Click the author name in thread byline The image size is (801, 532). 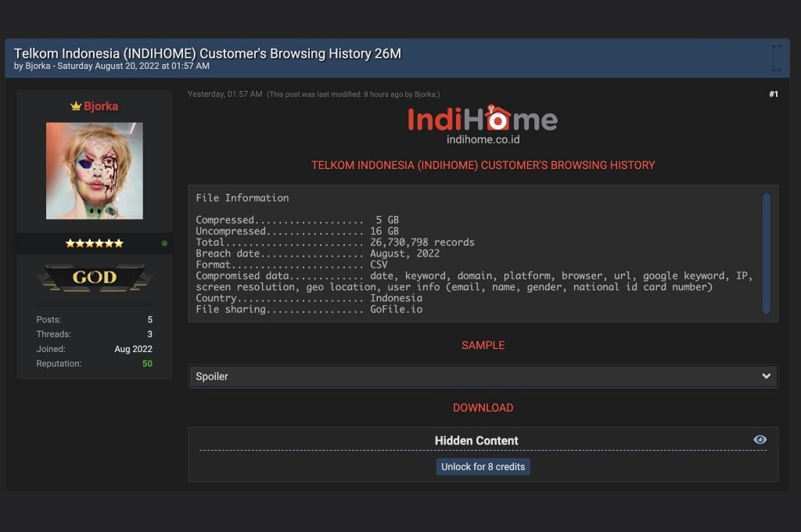38,66
